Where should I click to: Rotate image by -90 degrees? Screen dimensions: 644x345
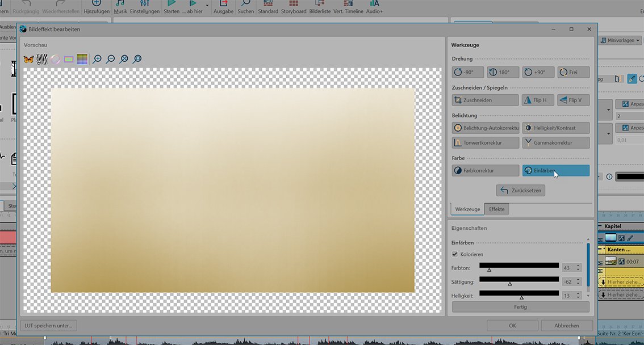click(x=468, y=72)
